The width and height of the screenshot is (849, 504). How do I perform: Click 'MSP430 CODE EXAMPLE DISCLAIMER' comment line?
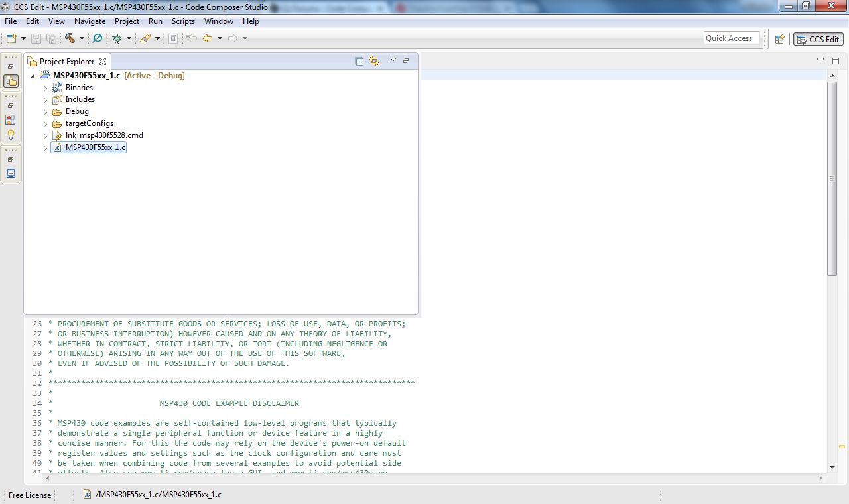coord(229,403)
